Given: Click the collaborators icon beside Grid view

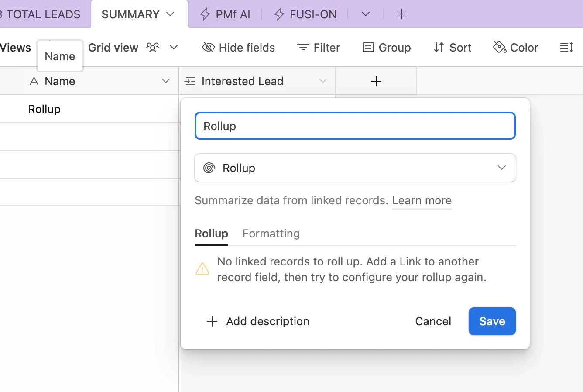Looking at the screenshot, I should (x=153, y=47).
